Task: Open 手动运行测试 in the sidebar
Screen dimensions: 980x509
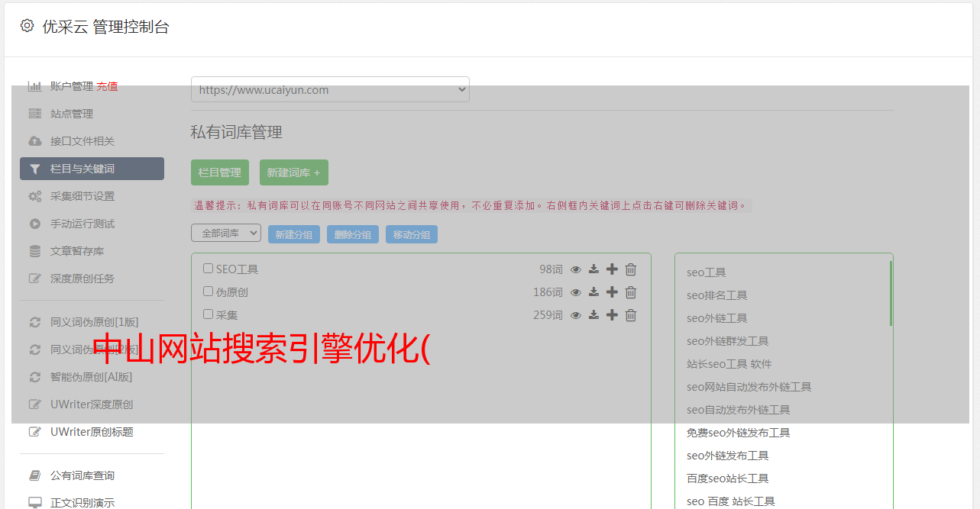Action: 82,224
